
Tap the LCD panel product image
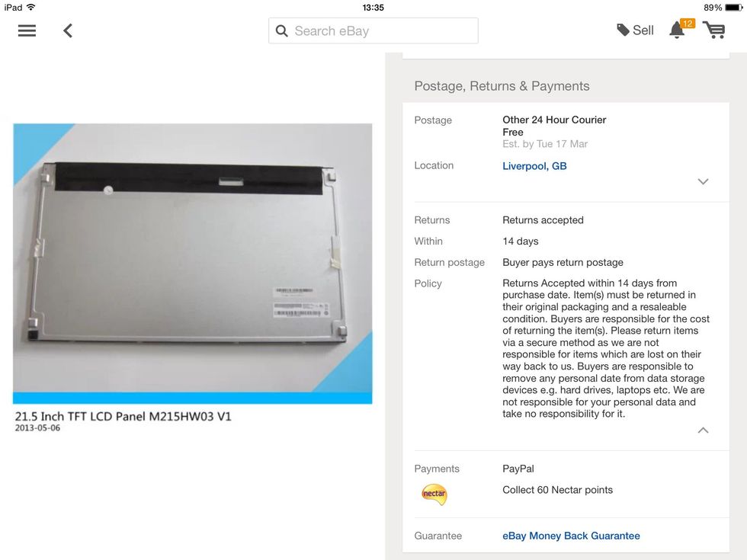(192, 264)
